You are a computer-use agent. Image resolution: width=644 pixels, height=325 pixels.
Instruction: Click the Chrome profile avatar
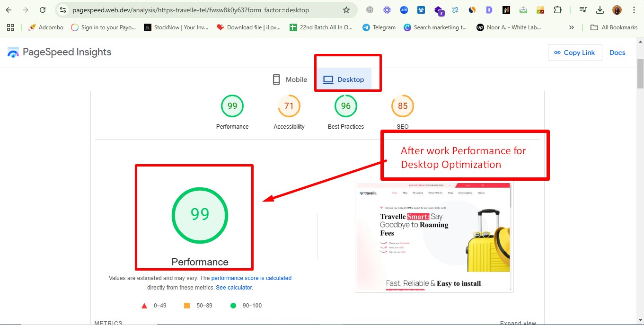point(617,10)
